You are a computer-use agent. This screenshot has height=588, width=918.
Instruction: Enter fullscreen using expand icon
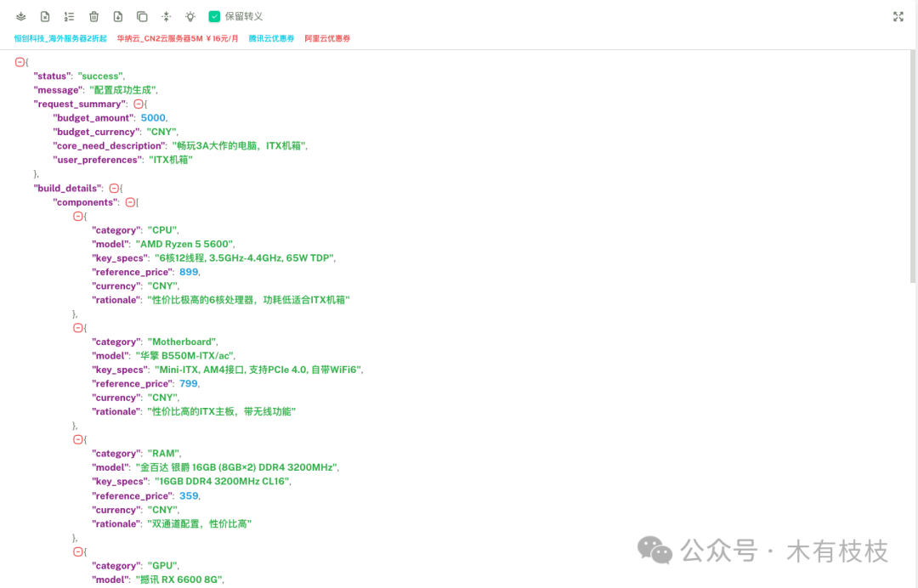coord(898,16)
